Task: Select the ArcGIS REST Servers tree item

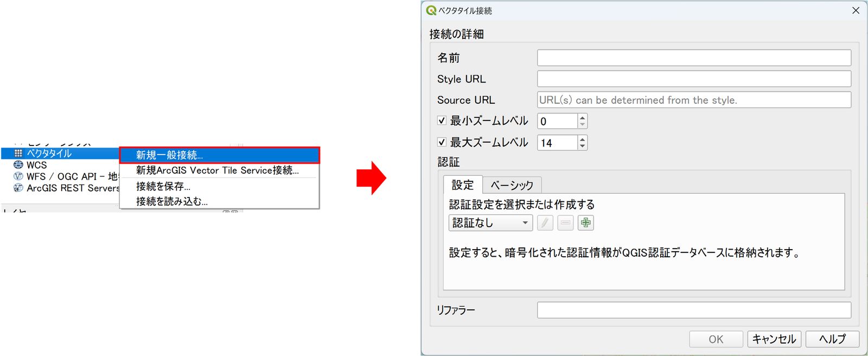Action: [73, 188]
